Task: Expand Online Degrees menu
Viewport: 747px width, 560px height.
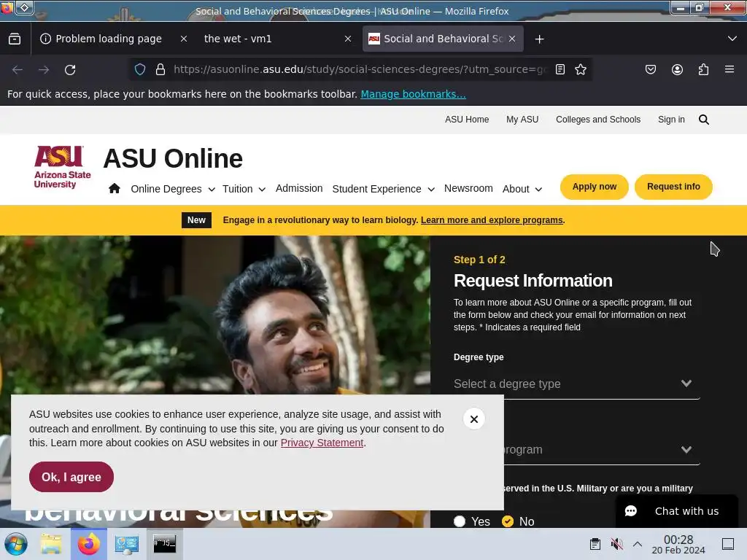Action: 173,189
